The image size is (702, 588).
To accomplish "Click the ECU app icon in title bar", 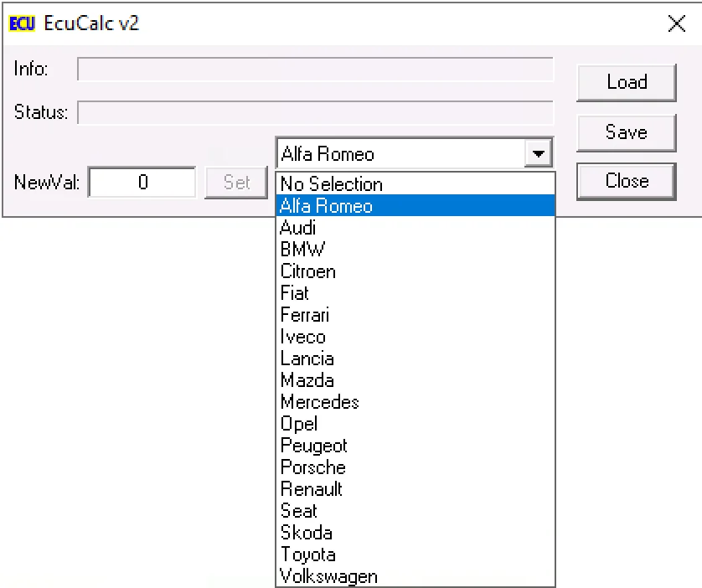I will (22, 23).
